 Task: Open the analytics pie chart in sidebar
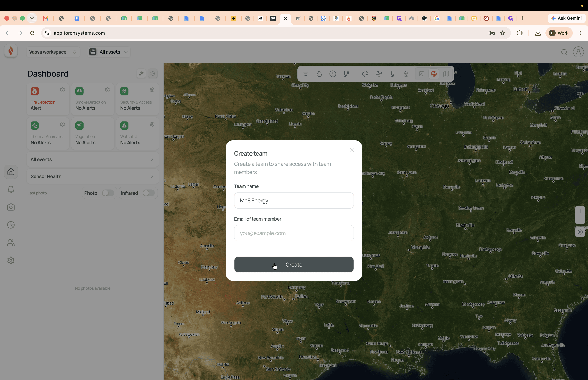point(11,225)
